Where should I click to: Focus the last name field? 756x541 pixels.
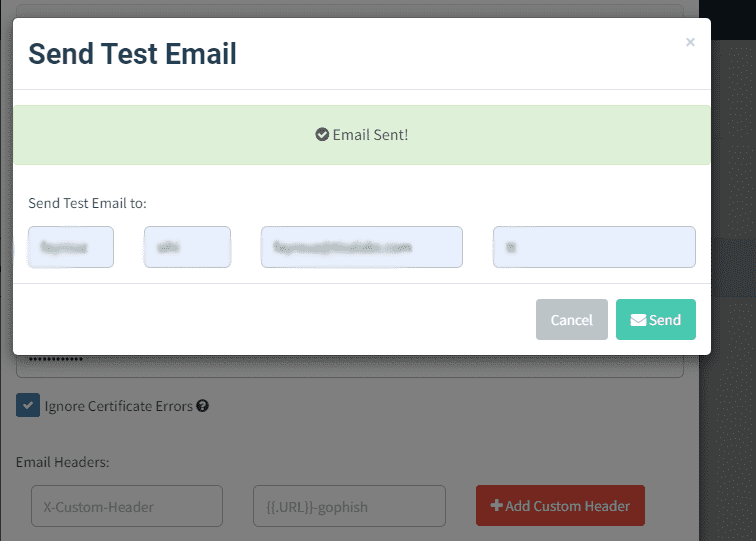click(x=187, y=247)
